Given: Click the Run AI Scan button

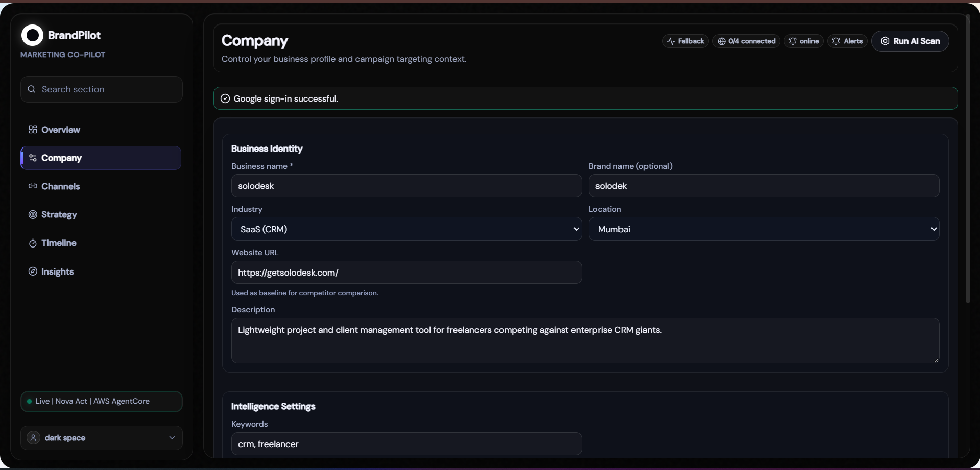Looking at the screenshot, I should pos(910,41).
